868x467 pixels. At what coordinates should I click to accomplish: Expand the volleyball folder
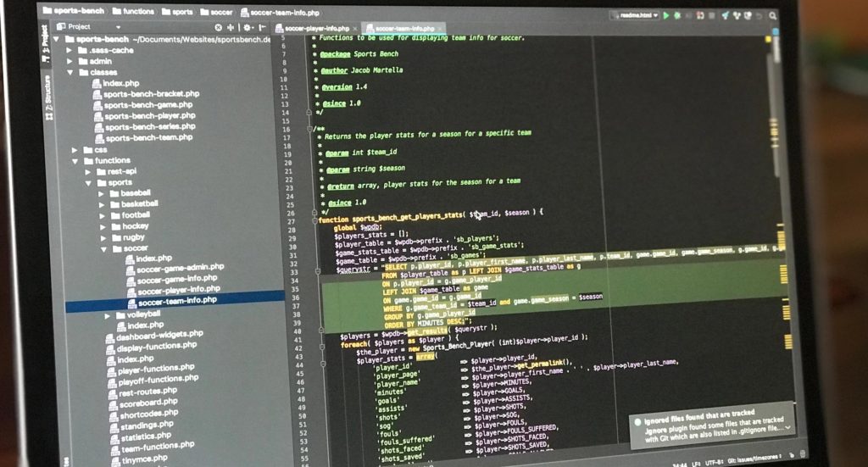(x=108, y=316)
